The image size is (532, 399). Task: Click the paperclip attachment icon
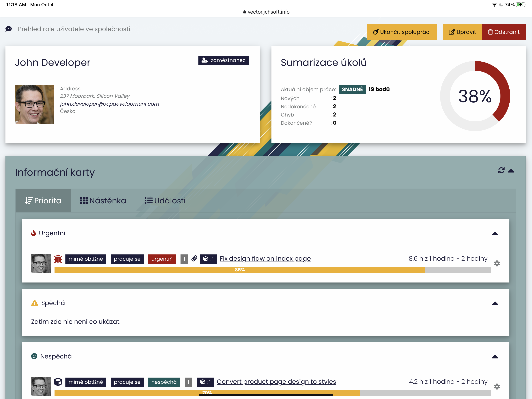[x=194, y=259]
